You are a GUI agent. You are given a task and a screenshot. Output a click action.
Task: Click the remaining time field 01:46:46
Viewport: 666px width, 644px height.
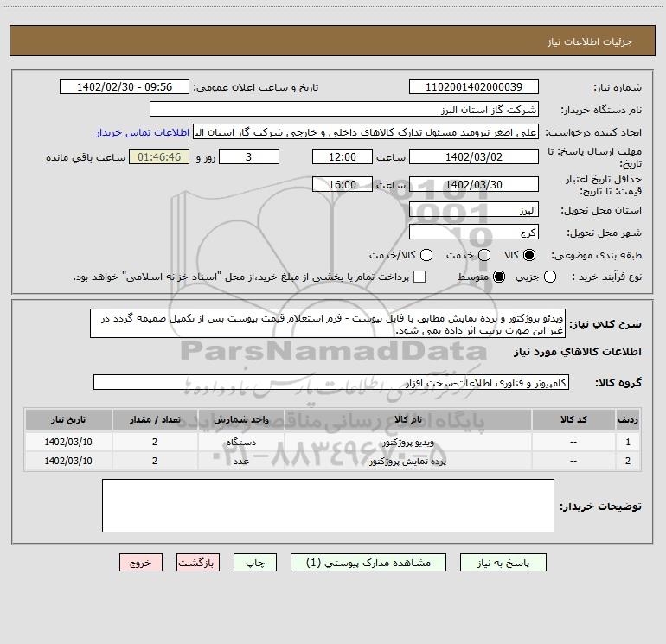(x=159, y=156)
